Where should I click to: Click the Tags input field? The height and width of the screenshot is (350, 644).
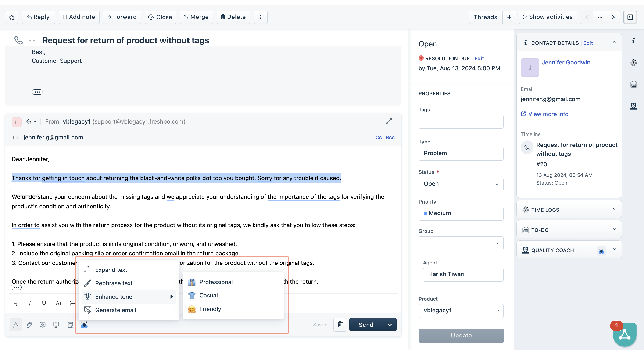pos(461,122)
